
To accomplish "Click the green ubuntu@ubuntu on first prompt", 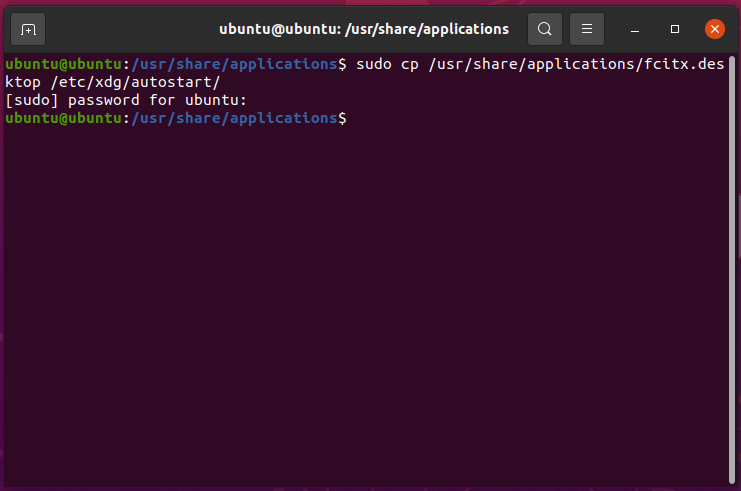I will 63,64.
